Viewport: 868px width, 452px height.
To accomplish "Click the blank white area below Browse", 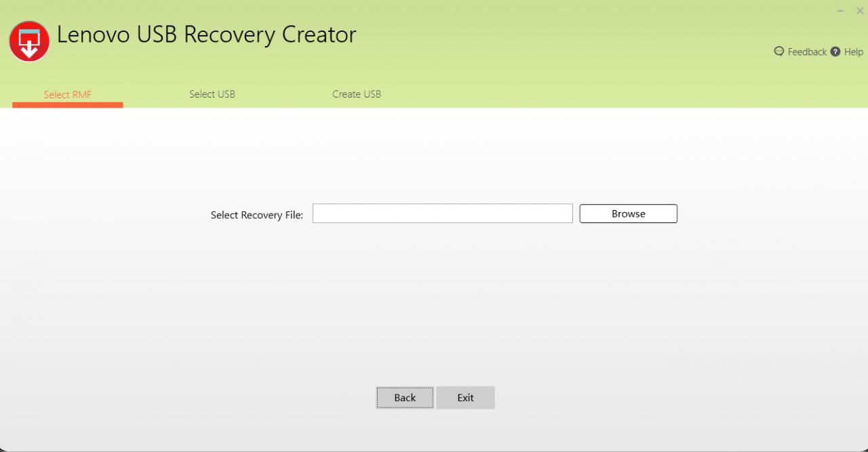I will 628,285.
